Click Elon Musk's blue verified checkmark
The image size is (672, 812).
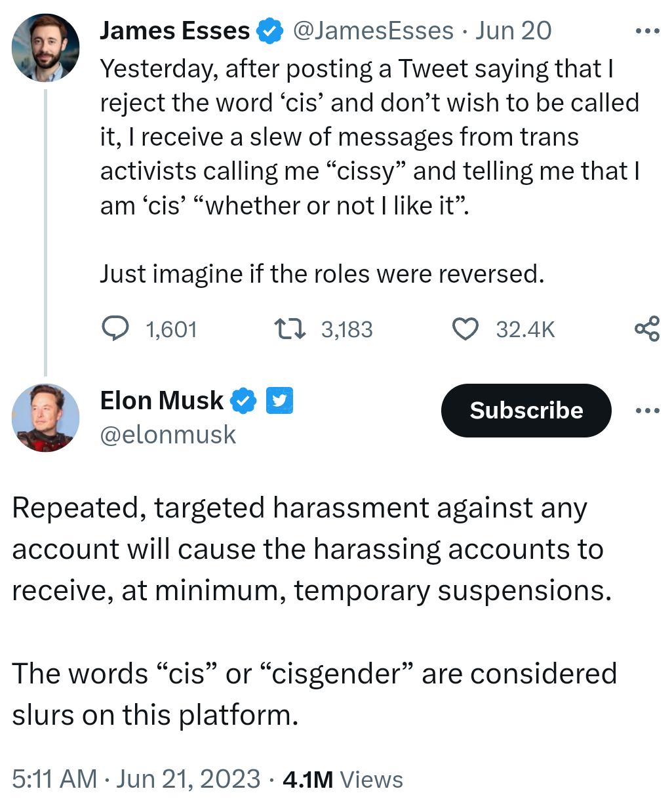[243, 401]
